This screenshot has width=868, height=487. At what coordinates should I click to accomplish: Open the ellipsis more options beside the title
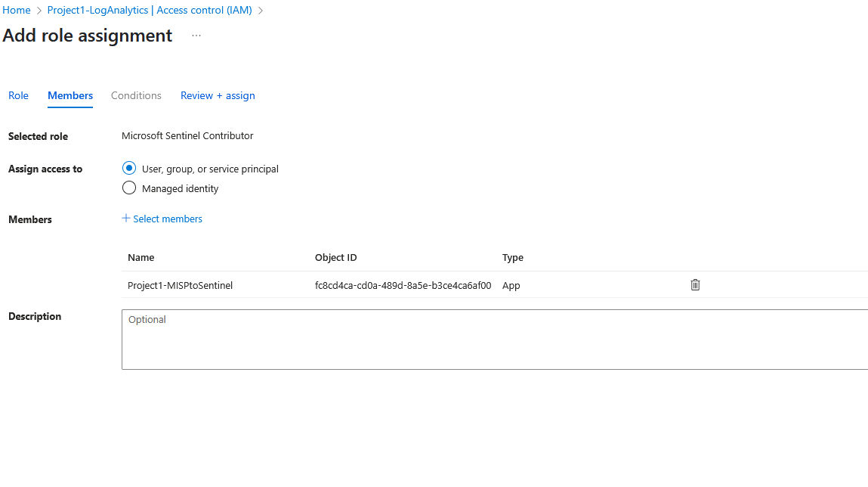coord(196,36)
